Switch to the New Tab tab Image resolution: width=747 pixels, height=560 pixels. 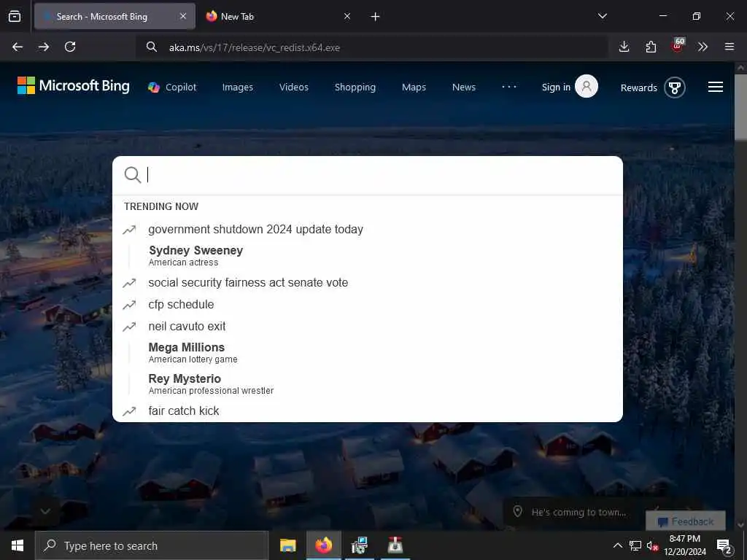tap(279, 16)
